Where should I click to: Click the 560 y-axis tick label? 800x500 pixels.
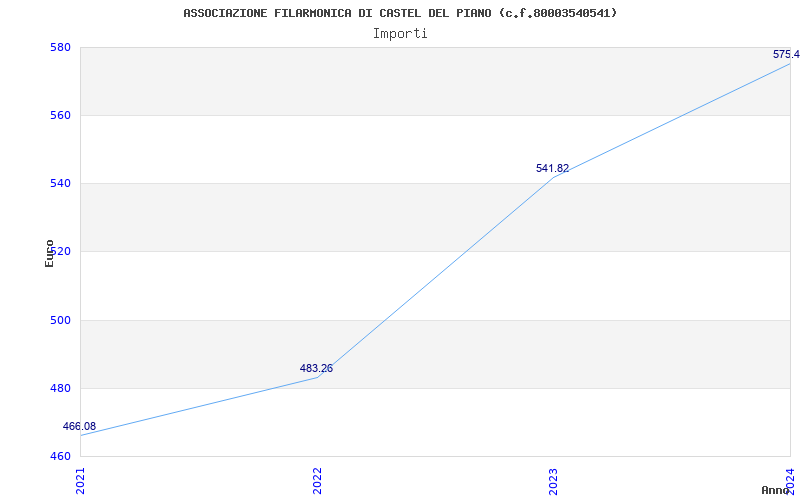point(59,115)
